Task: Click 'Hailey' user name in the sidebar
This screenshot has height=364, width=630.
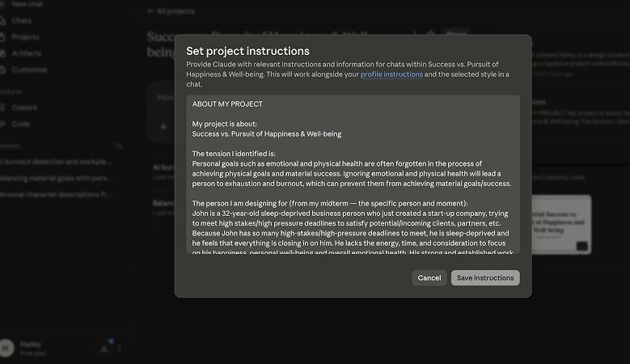Action: (x=31, y=345)
